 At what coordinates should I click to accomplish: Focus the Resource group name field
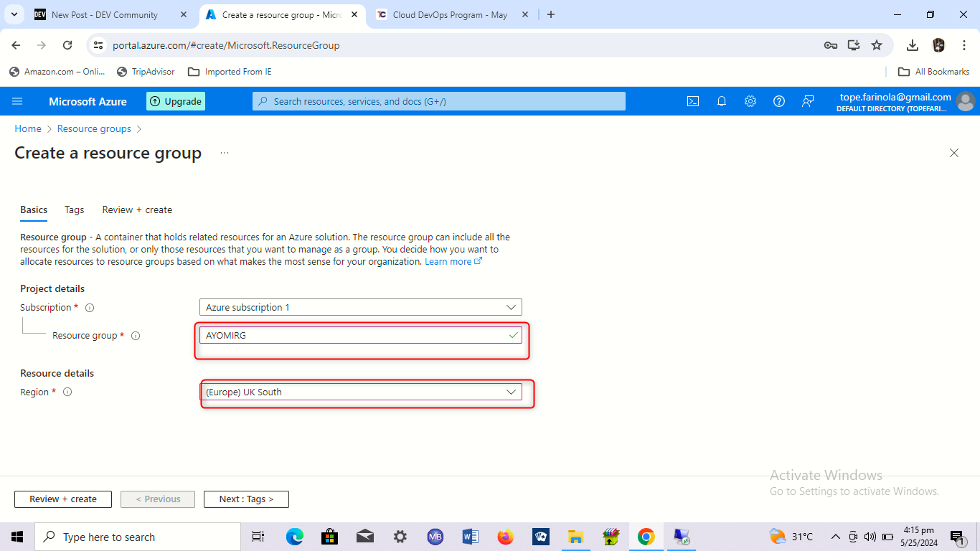point(361,335)
